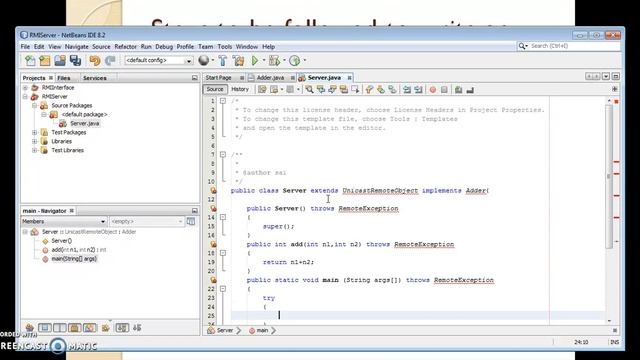
Task: Expand the Libraries node
Action: click(35, 142)
